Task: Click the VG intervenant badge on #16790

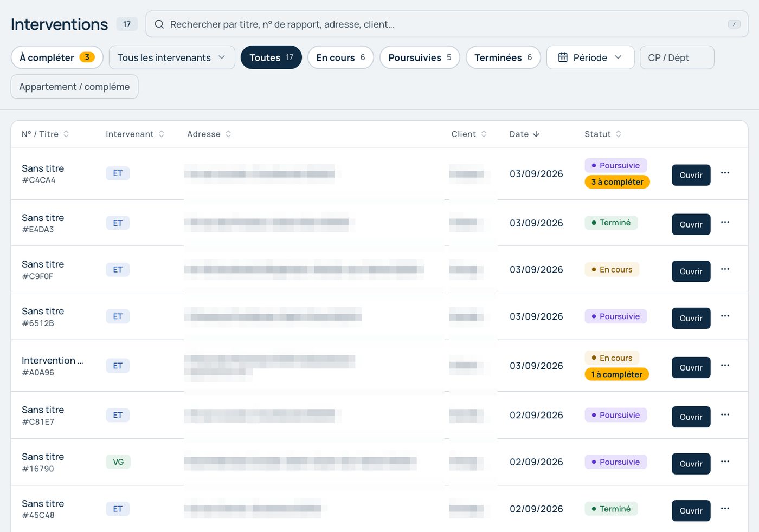Action: pyautogui.click(x=118, y=462)
